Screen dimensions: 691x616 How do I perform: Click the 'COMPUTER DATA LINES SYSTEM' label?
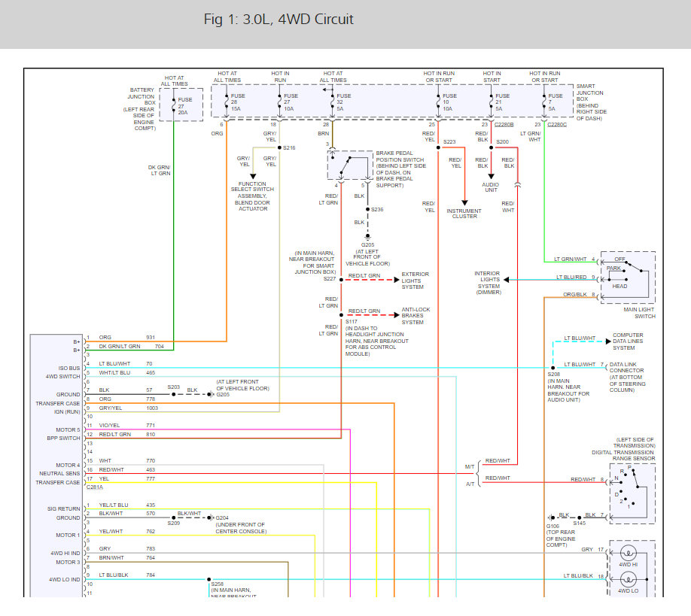(x=628, y=341)
